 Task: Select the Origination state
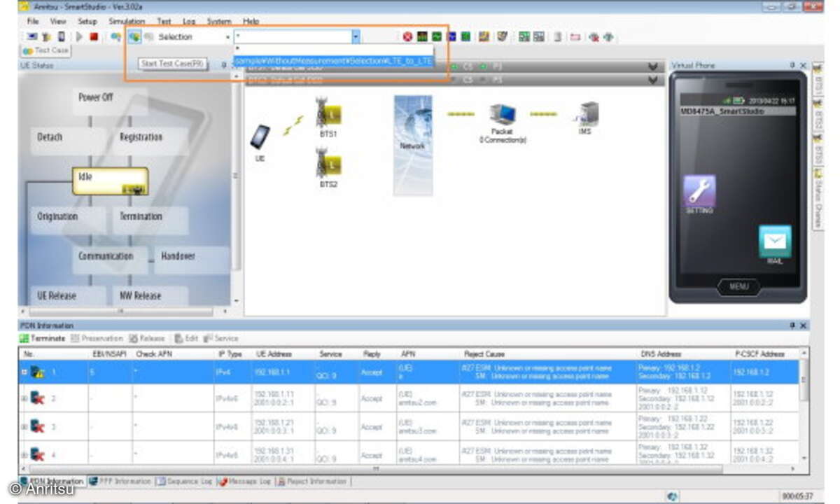pyautogui.click(x=69, y=219)
